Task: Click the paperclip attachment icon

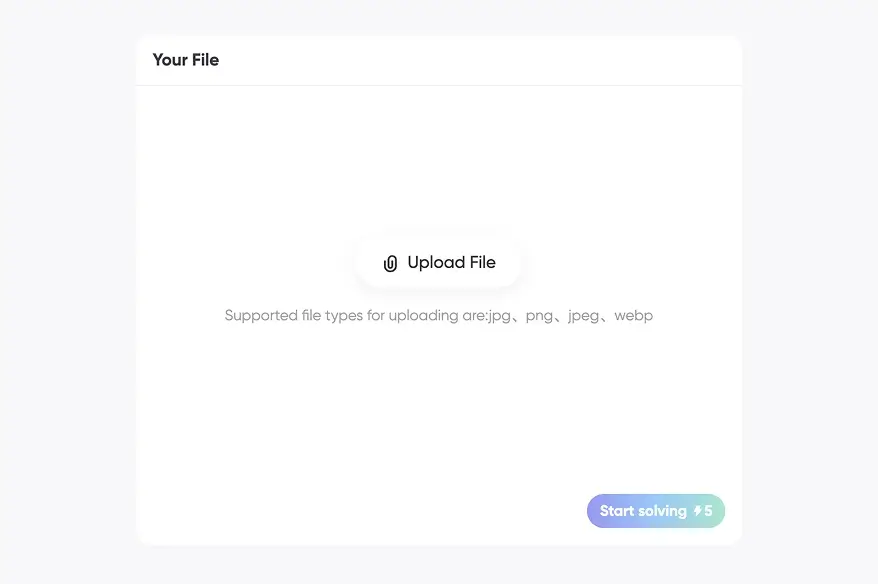Action: 390,264
